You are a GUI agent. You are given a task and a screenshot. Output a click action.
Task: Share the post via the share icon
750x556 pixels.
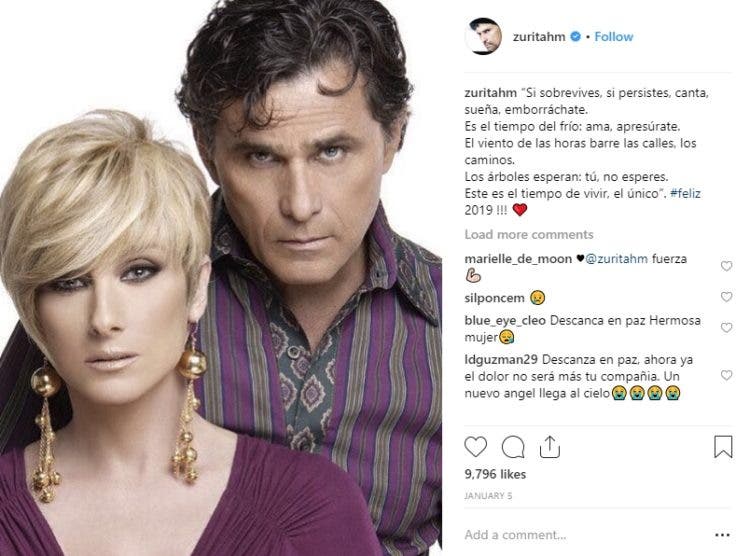coord(550,447)
